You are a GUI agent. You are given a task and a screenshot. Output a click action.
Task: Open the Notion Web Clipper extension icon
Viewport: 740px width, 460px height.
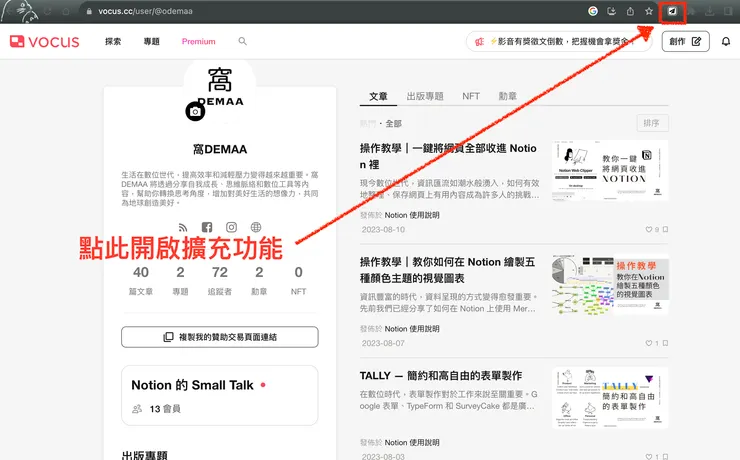tap(672, 11)
